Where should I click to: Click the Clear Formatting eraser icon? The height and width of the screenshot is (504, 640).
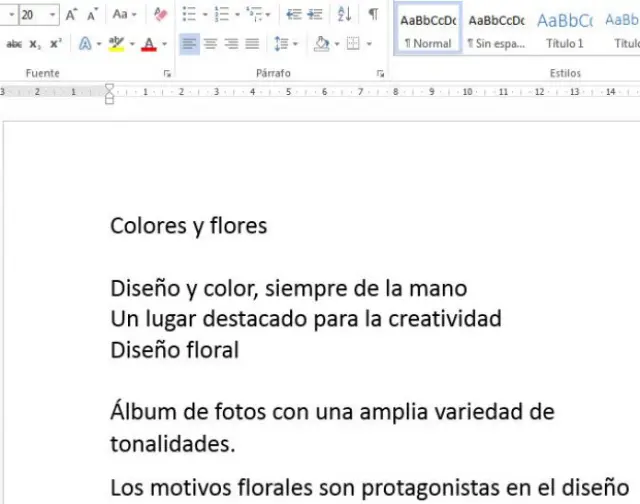tap(160, 15)
